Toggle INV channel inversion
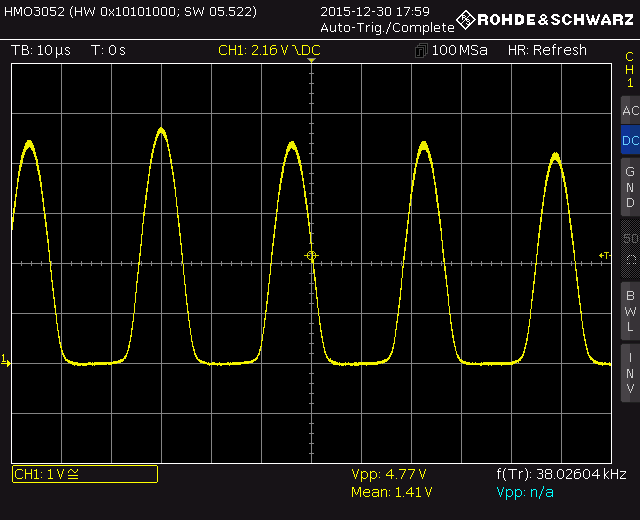 pyautogui.click(x=630, y=372)
